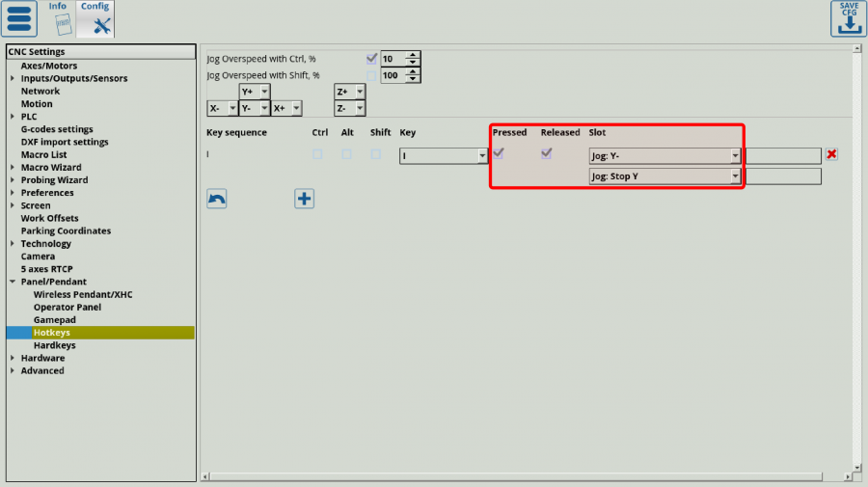Toggle the Released checkbox for hotkey
The width and height of the screenshot is (868, 487).
tap(547, 154)
